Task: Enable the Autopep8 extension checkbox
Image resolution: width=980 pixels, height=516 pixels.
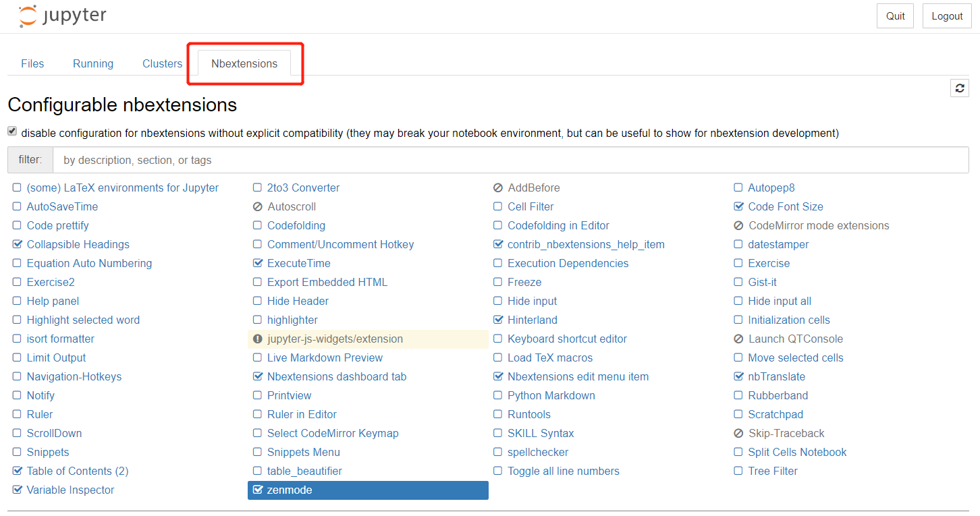Action: point(738,188)
